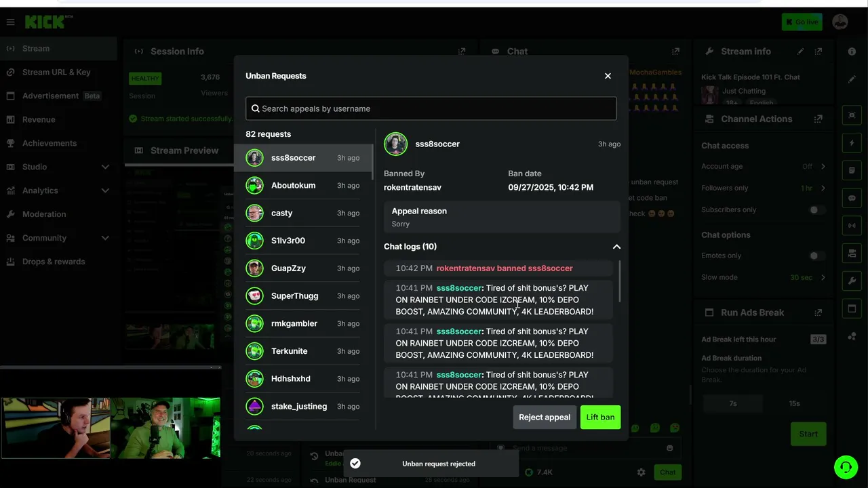Pop out the Stream info panel
This screenshot has height=488, width=868.
[x=818, y=52]
